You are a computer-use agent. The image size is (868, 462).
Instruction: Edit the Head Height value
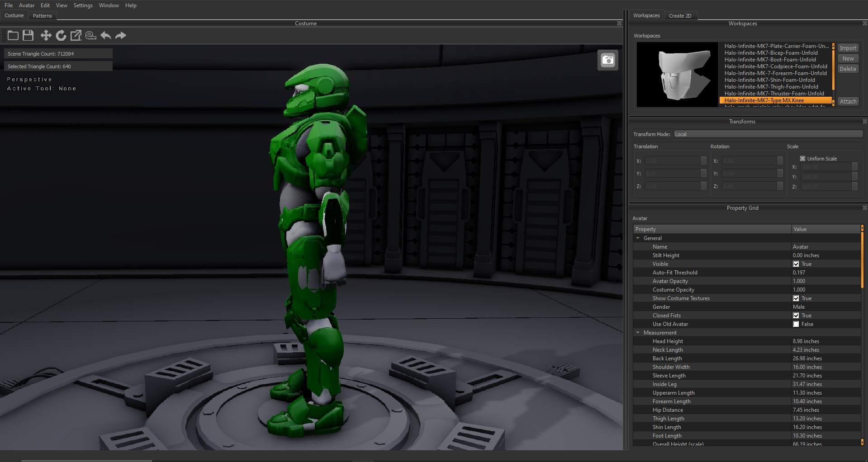(x=826, y=341)
